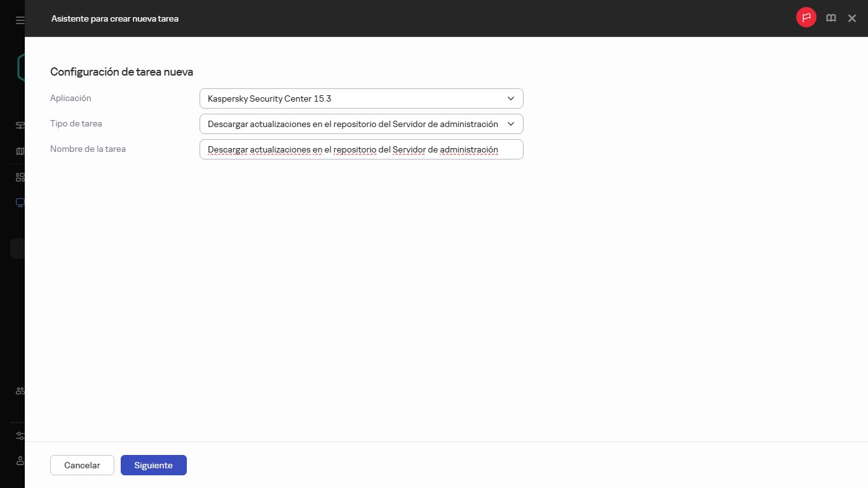Close the new task wizard
The height and width of the screenshot is (488, 868).
(x=852, y=18)
